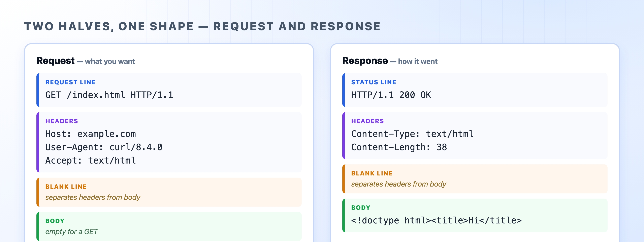Click the 'what you want' subtitle
Viewport: 644px width, 242px height.
pyautogui.click(x=110, y=61)
